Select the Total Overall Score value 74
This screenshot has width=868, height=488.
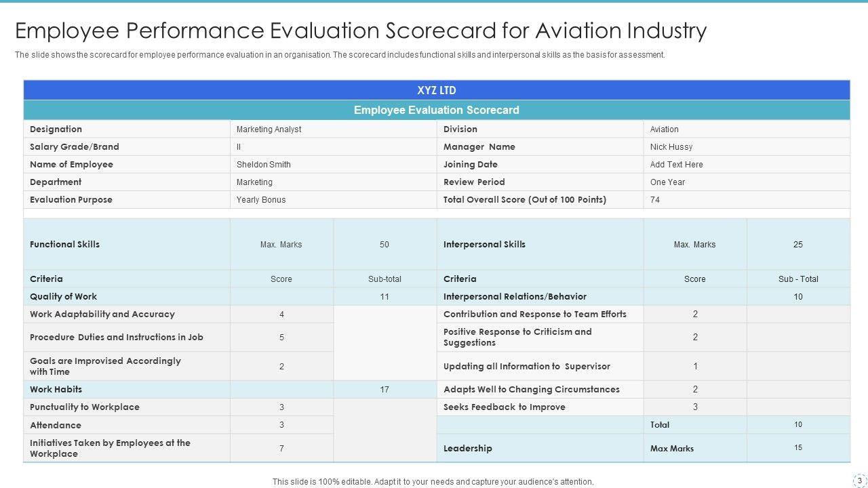point(655,200)
